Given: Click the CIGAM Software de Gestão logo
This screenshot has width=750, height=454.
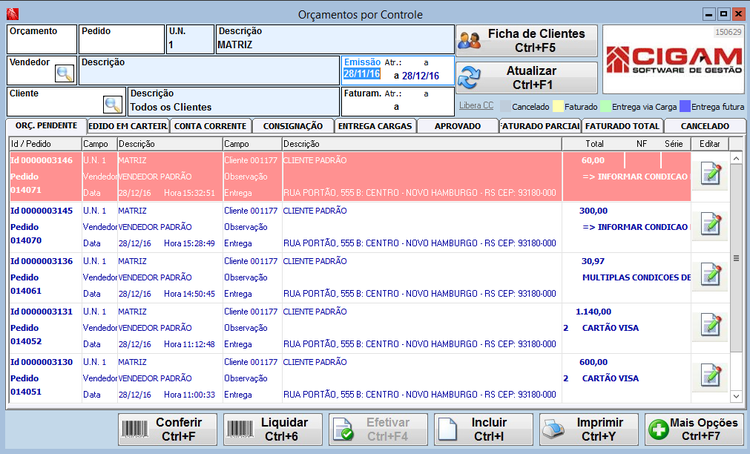Looking at the screenshot, I should pyautogui.click(x=673, y=60).
